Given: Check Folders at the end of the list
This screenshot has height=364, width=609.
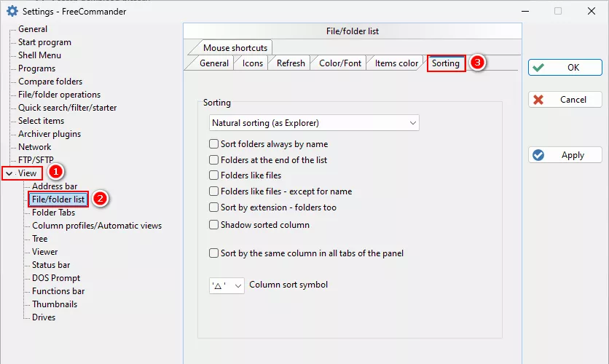Looking at the screenshot, I should (213, 160).
